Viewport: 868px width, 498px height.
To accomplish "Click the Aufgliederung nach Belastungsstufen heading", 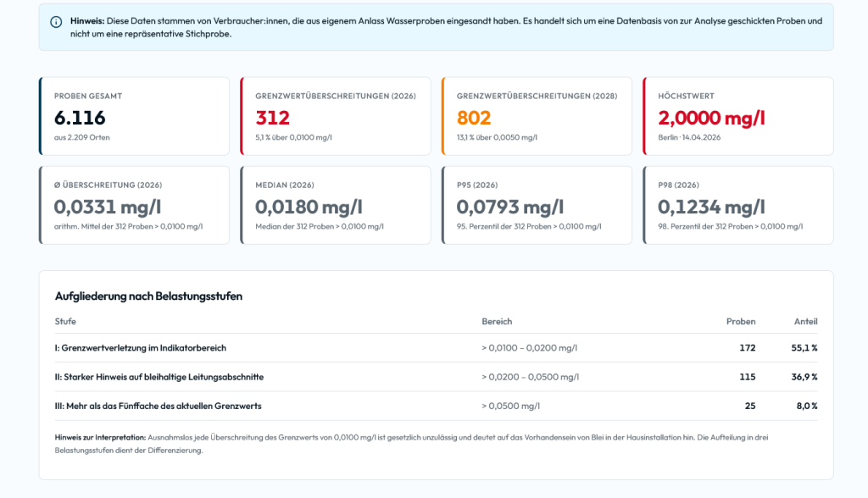I will point(148,296).
